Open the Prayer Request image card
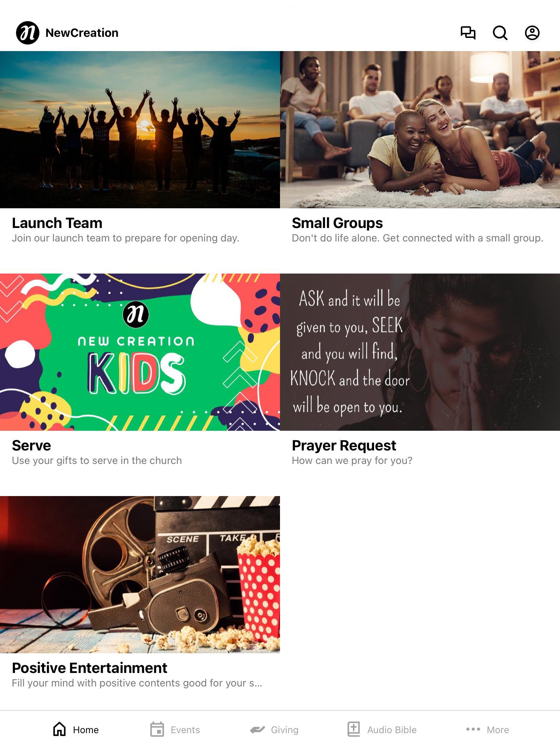 [x=420, y=352]
